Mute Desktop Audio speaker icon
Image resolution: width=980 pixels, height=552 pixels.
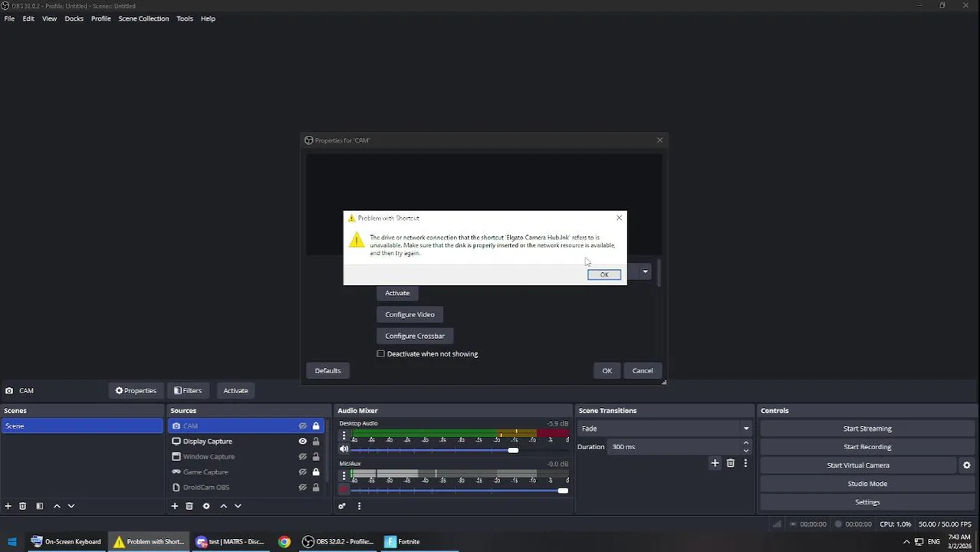pyautogui.click(x=344, y=449)
